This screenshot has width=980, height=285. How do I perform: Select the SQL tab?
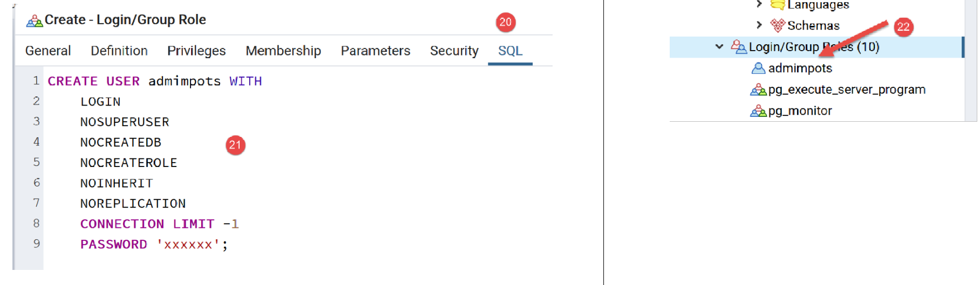[x=510, y=51]
